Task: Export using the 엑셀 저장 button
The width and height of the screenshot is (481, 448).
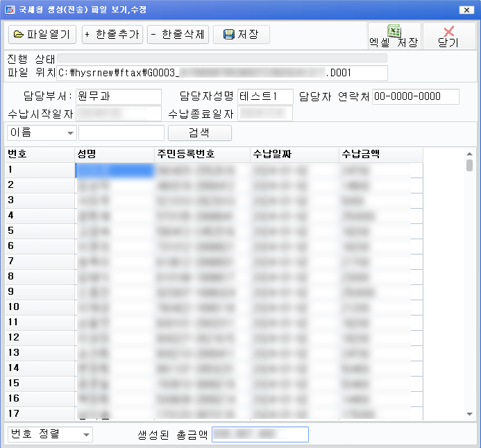Action: pos(394,35)
